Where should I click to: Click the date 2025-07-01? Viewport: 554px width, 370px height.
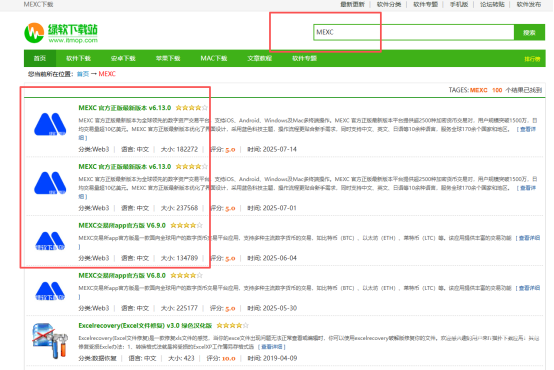point(280,208)
